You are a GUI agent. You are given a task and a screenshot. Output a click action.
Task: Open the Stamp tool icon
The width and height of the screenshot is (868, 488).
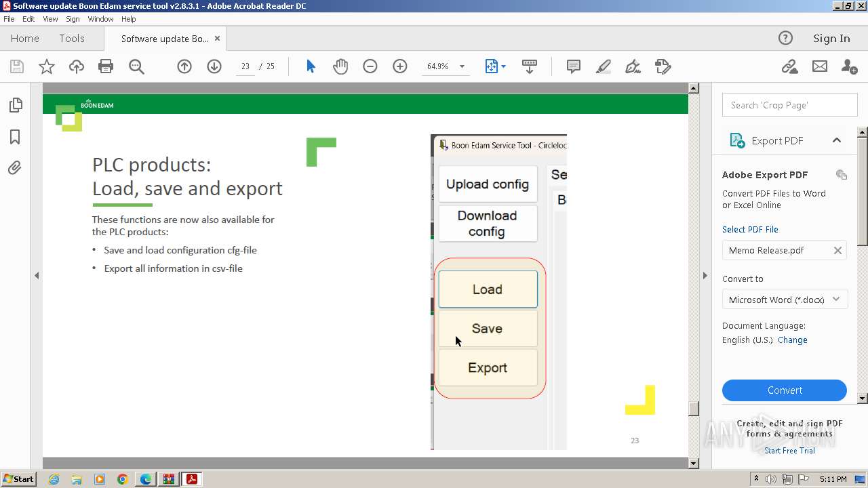point(663,66)
